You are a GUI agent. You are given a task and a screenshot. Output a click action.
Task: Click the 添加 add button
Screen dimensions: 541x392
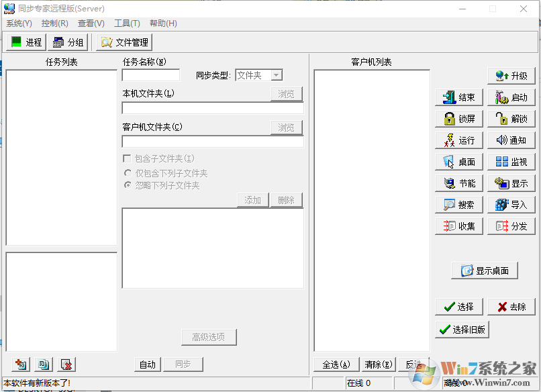[x=252, y=200]
